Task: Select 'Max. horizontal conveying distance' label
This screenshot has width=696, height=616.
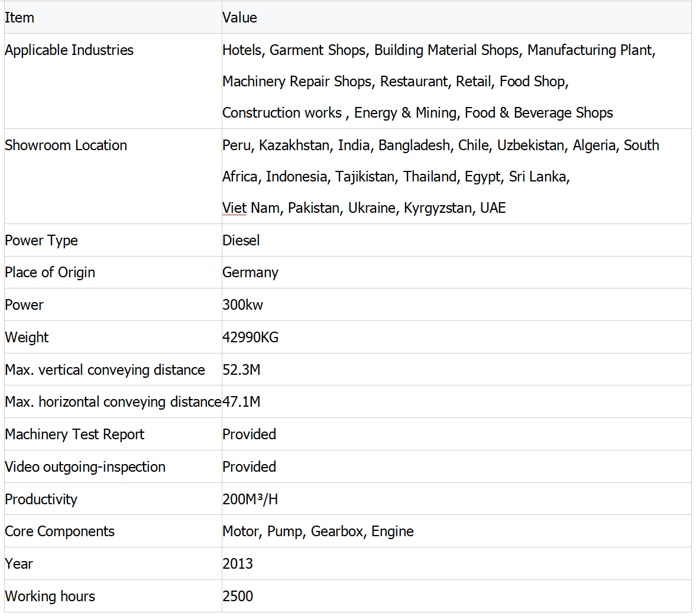Action: pos(113,401)
